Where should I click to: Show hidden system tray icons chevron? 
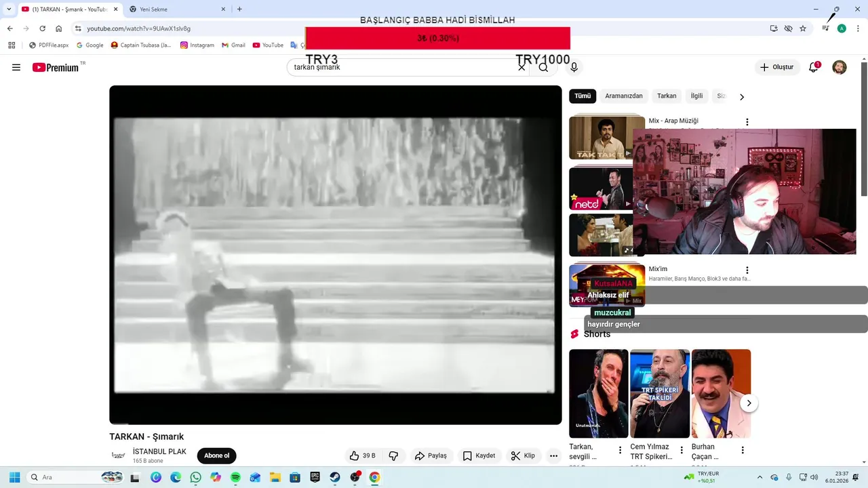[759, 477]
